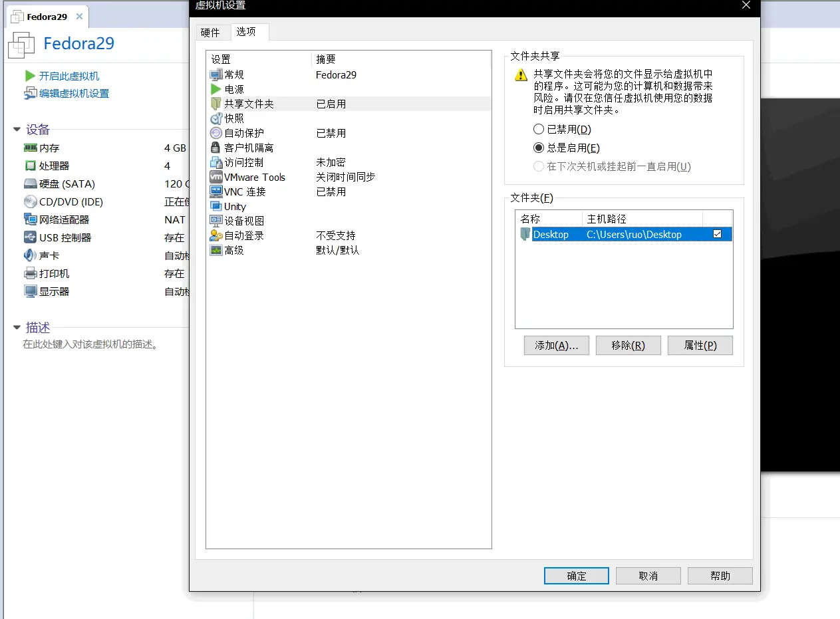Click the description field 在此处键入对该虚拟机的描述

click(x=92, y=344)
